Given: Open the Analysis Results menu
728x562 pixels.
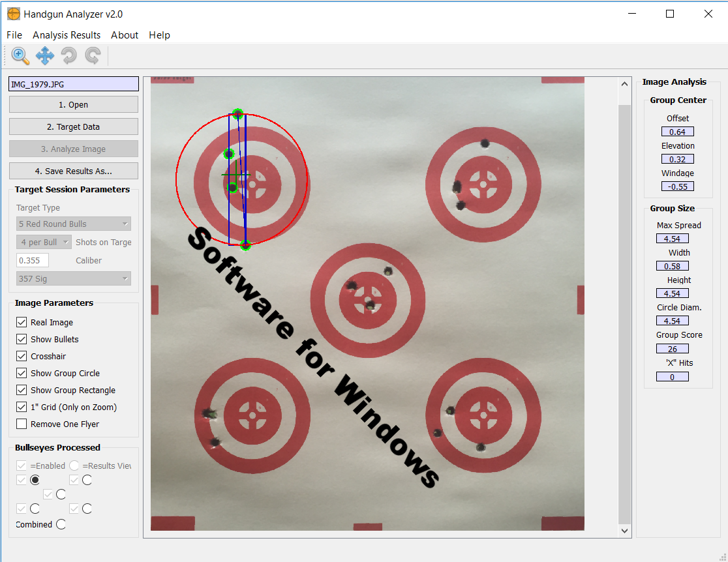Looking at the screenshot, I should [66, 35].
